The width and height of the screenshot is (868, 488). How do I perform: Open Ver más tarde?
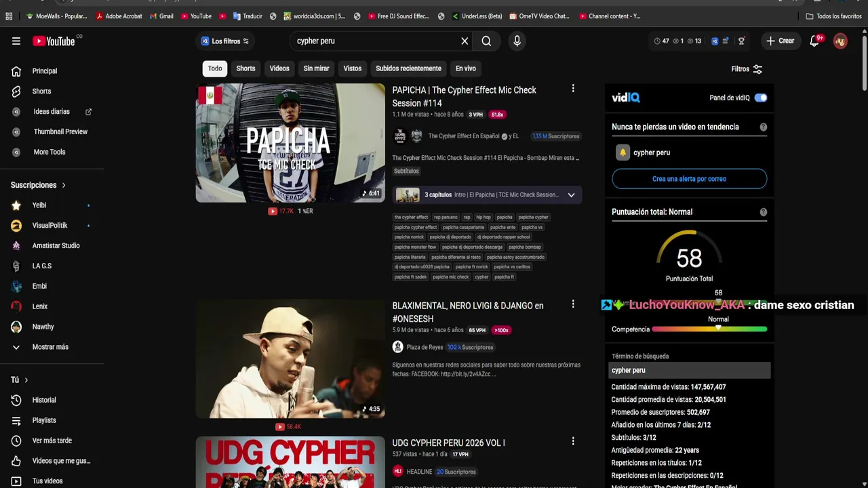52,441
